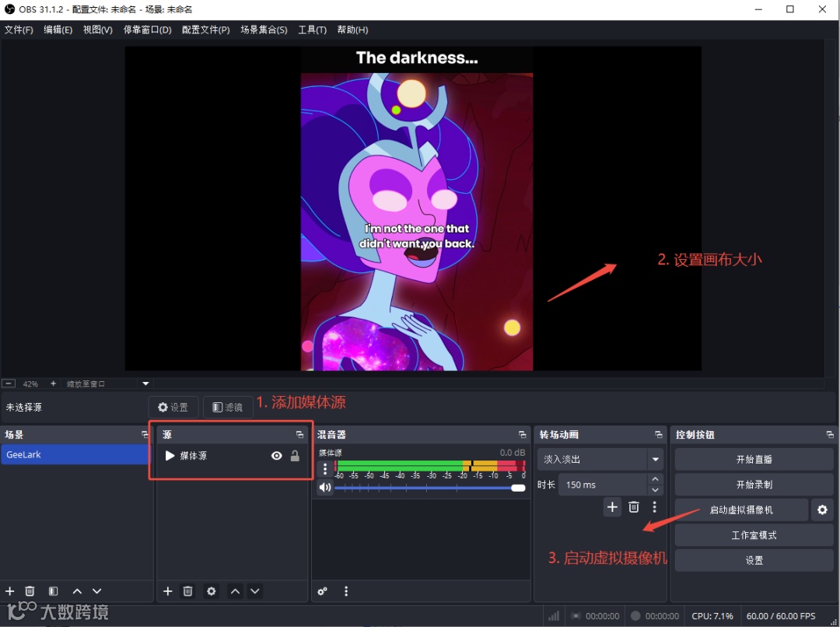The height and width of the screenshot is (627, 840).
Task: Undock the 转场动画 panel
Action: [x=659, y=434]
